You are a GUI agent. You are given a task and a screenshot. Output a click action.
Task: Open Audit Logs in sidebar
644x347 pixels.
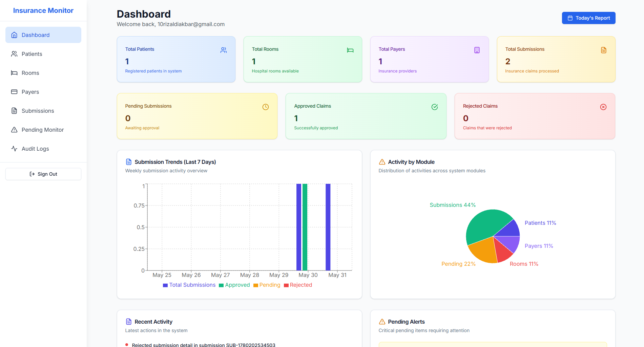pyautogui.click(x=43, y=149)
